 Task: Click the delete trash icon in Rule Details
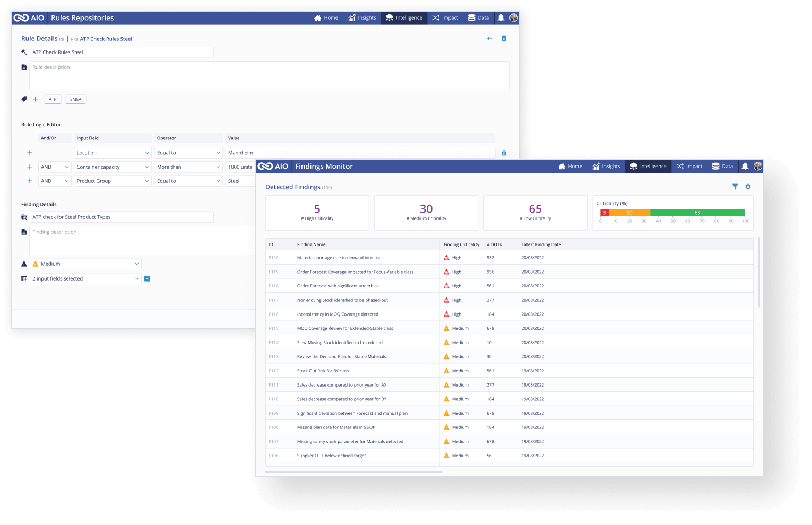(x=504, y=38)
